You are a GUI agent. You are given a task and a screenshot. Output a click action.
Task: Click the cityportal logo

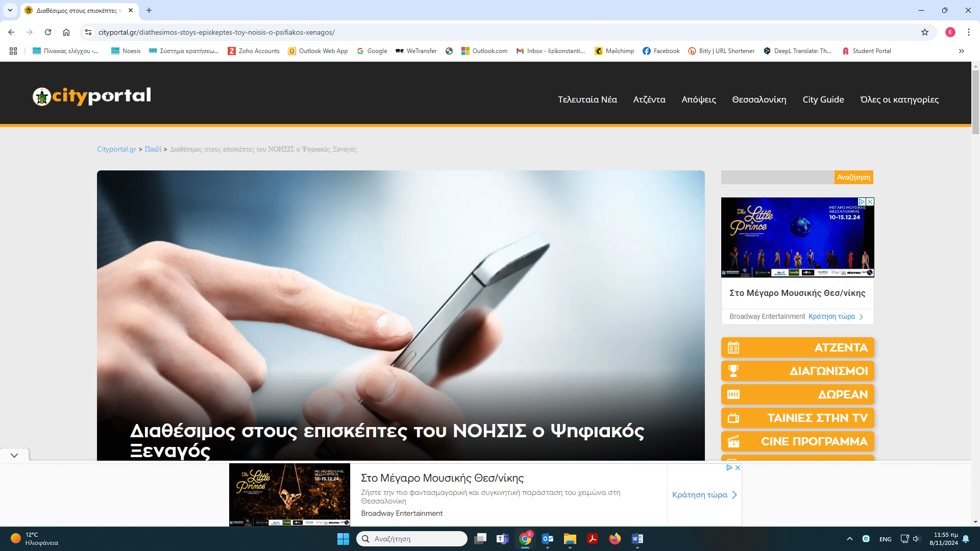(92, 96)
